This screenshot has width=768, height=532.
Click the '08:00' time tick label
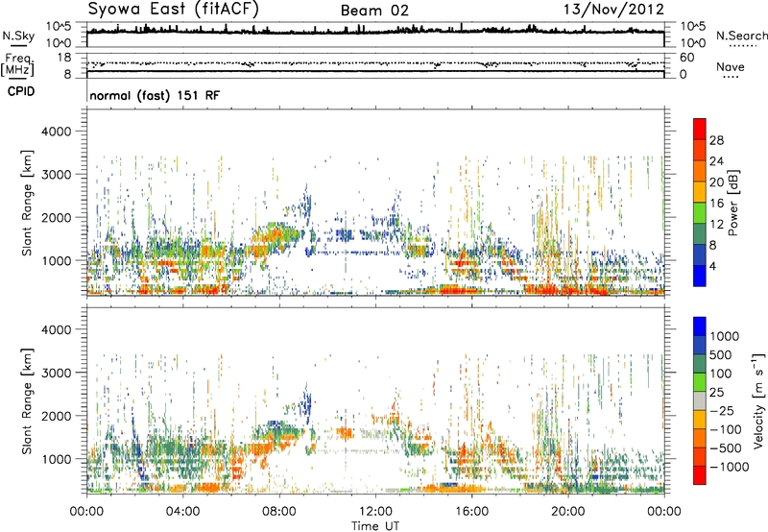click(x=279, y=512)
